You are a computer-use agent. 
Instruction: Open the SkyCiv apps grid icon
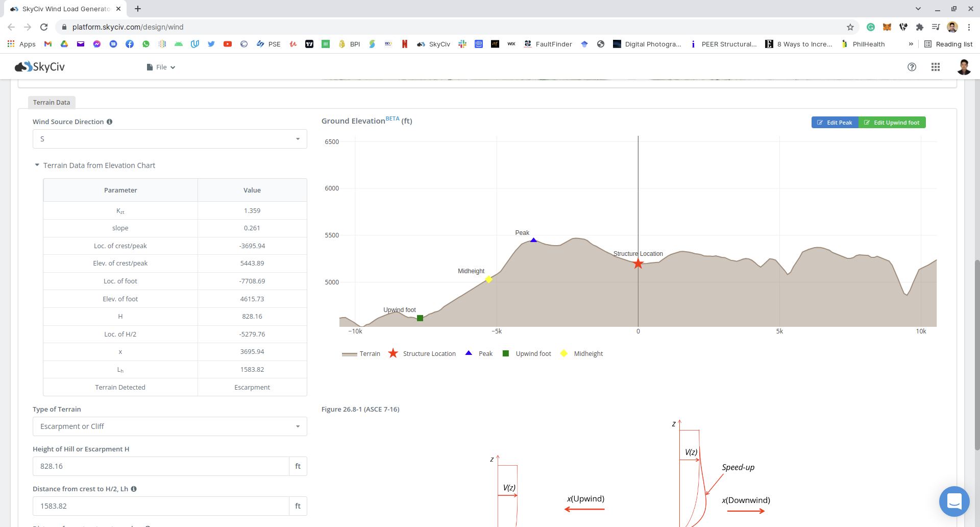(935, 67)
